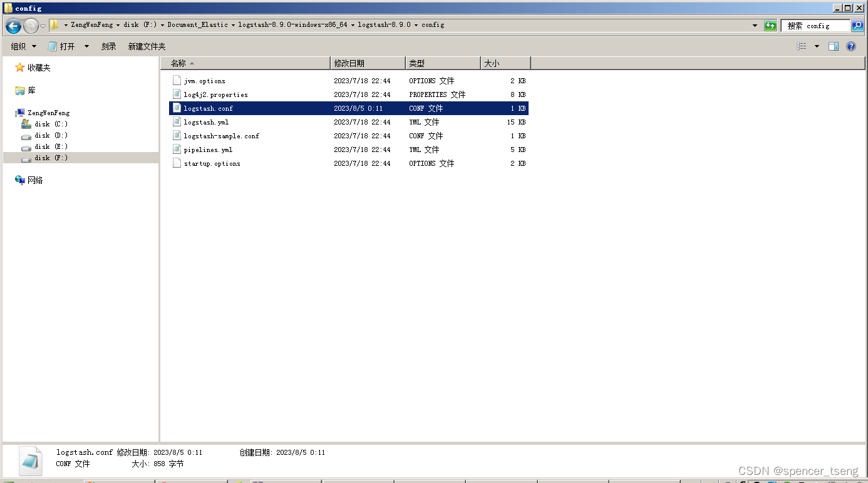
Task: Click the search magnifier icon
Action: click(x=857, y=26)
